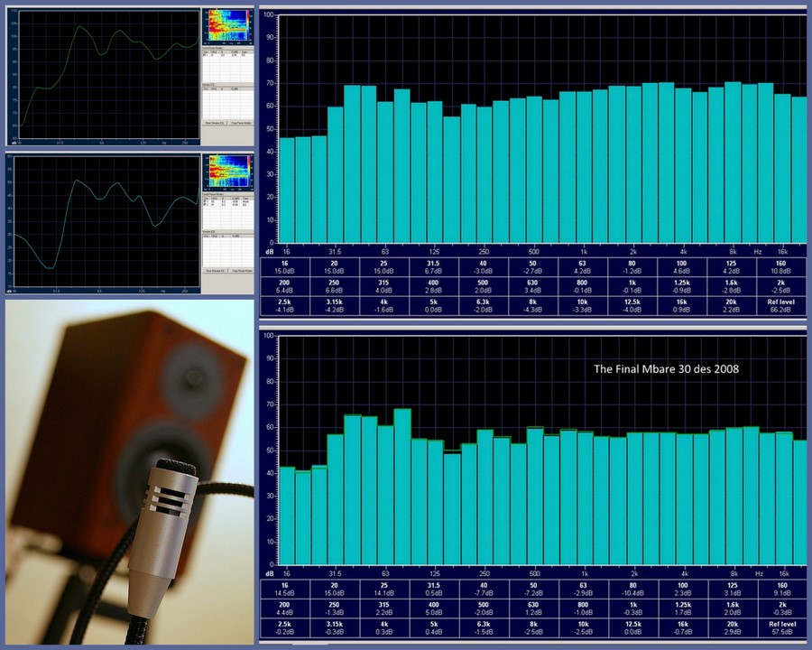Select the '20k 2.2dB' band cell

(732, 306)
